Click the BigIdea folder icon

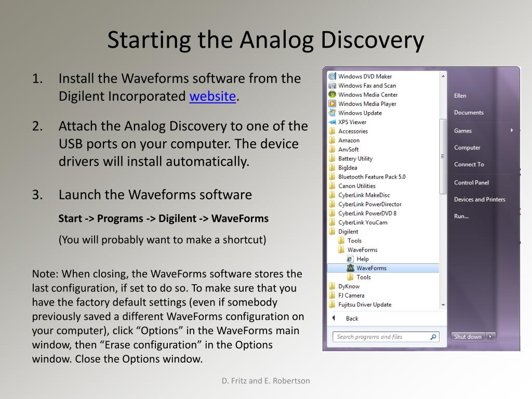[x=332, y=168]
